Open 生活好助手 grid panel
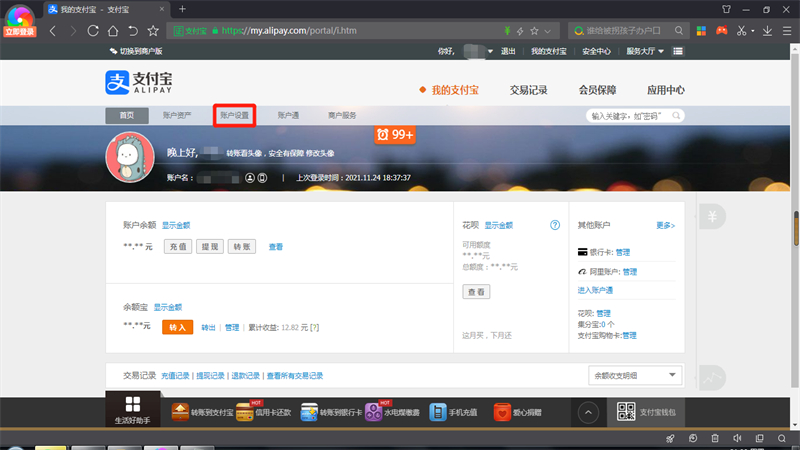The height and width of the screenshot is (450, 800). [133, 410]
